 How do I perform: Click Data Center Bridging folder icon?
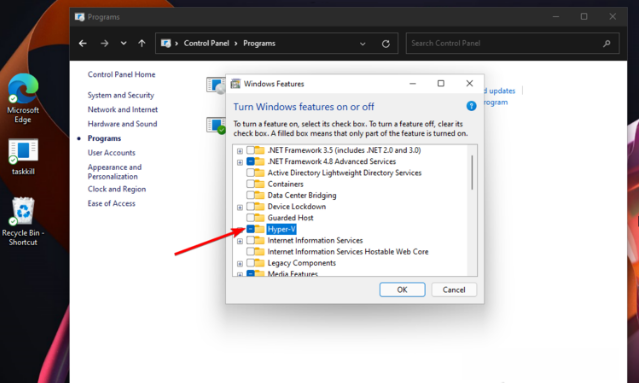coord(260,195)
